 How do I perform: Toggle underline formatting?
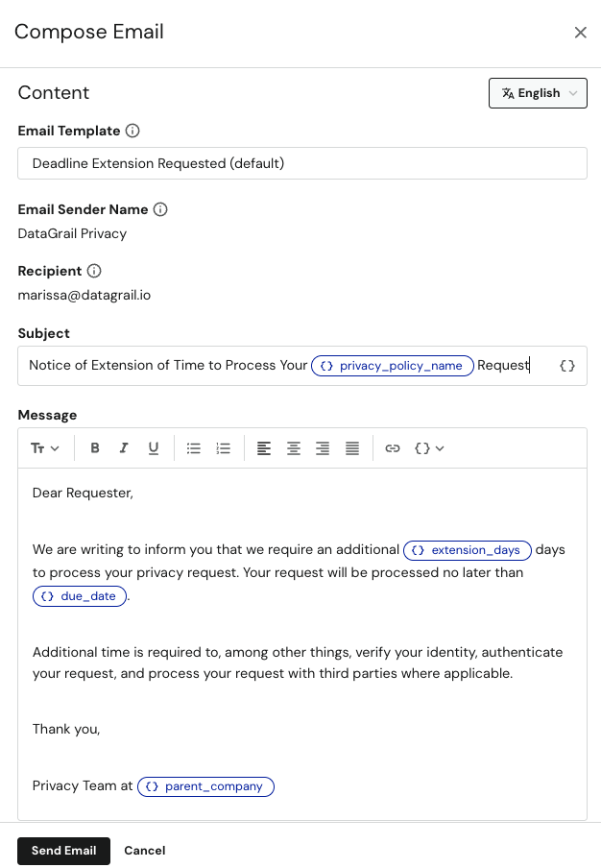(154, 447)
